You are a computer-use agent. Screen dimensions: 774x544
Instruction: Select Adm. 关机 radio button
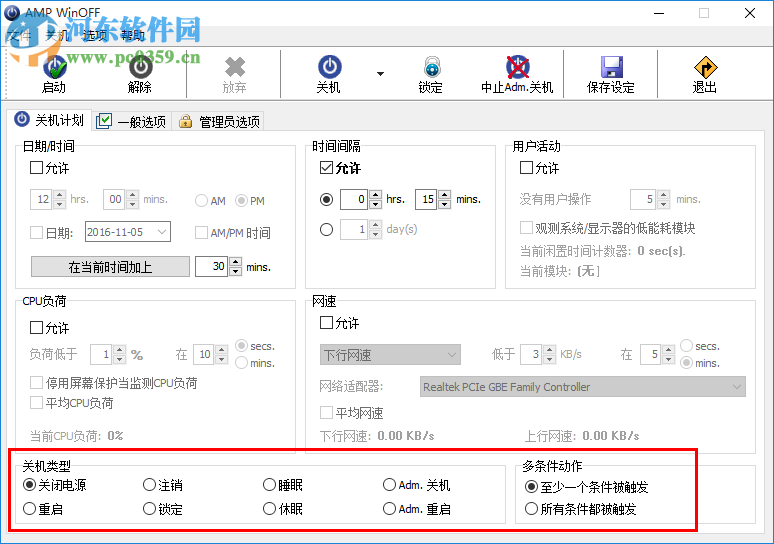pyautogui.click(x=389, y=485)
